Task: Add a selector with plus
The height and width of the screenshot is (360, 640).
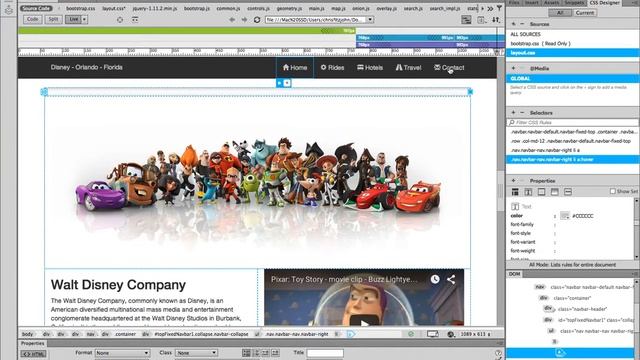Action: [513, 113]
